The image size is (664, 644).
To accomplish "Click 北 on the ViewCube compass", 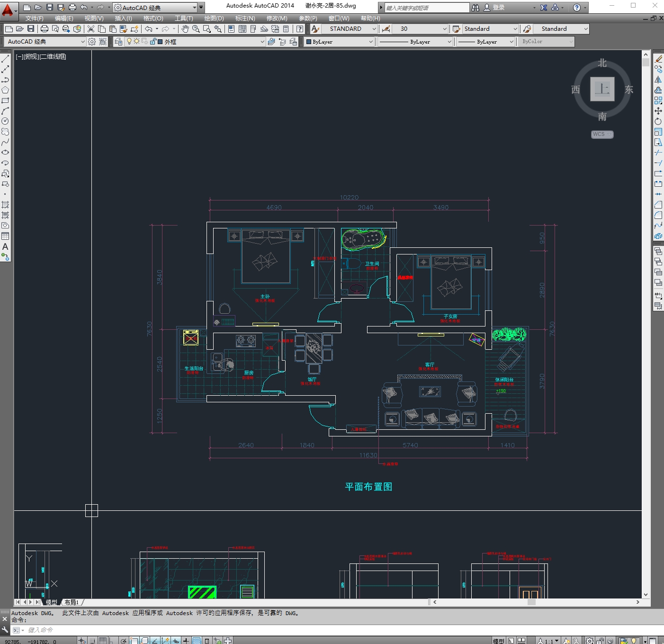I will 602,63.
